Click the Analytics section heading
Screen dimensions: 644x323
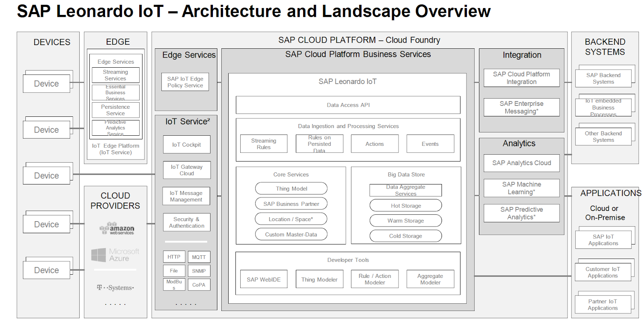tap(519, 143)
